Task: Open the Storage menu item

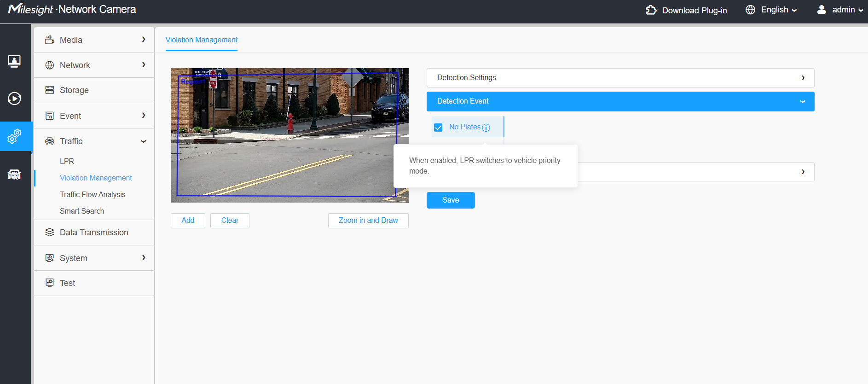Action: 94,90
